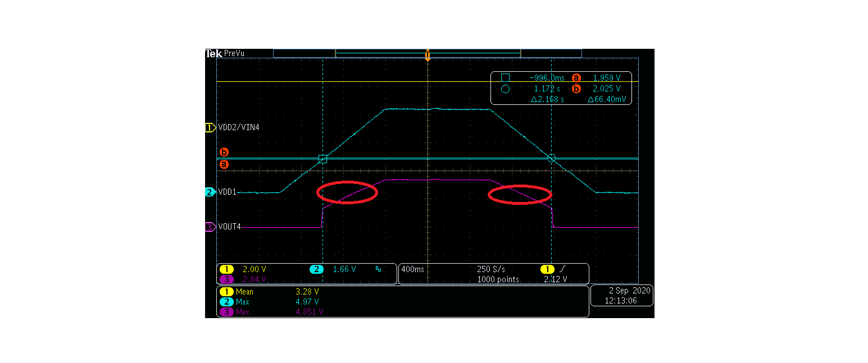The width and height of the screenshot is (868, 363).
Task: Click the 1.959 V cursor a readout
Action: click(607, 78)
